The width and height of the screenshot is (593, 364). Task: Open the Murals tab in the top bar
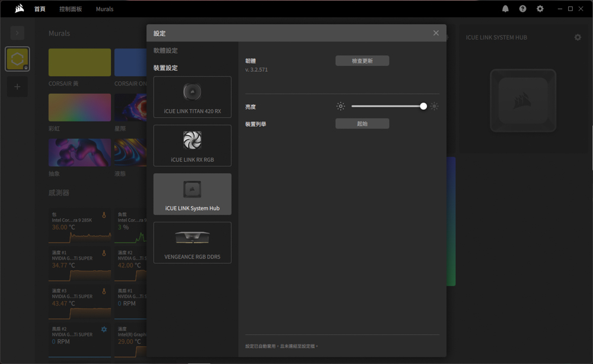click(104, 9)
